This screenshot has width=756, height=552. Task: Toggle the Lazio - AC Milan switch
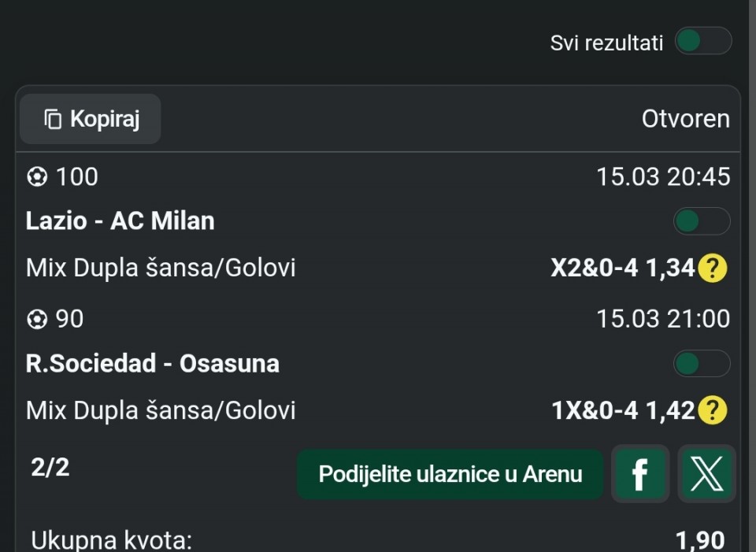click(x=701, y=221)
